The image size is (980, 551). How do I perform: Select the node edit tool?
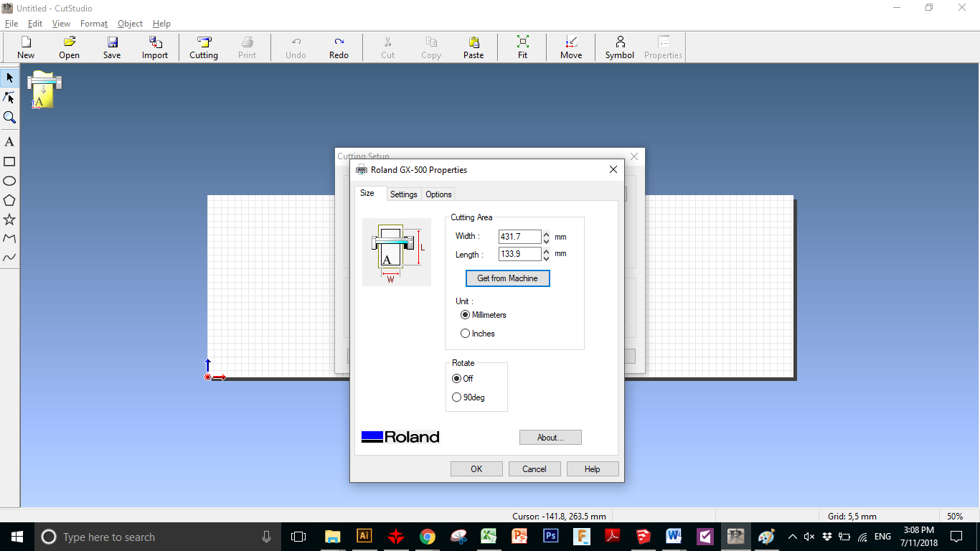coord(9,98)
